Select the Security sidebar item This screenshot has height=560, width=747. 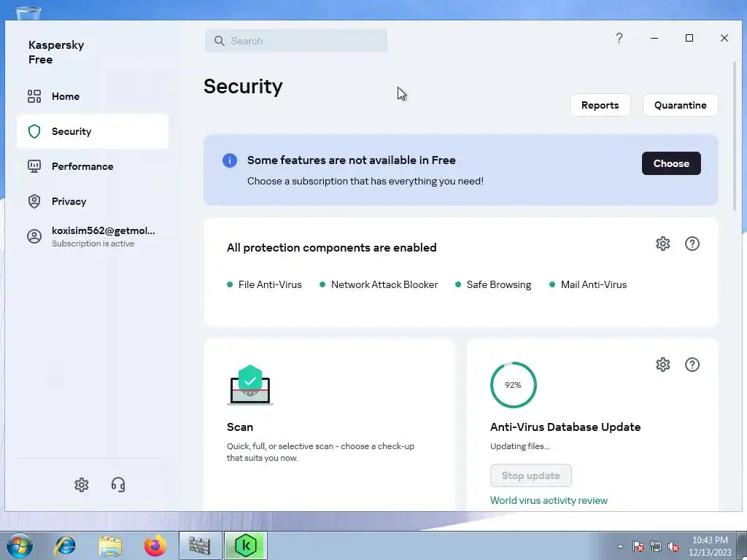coord(93,131)
